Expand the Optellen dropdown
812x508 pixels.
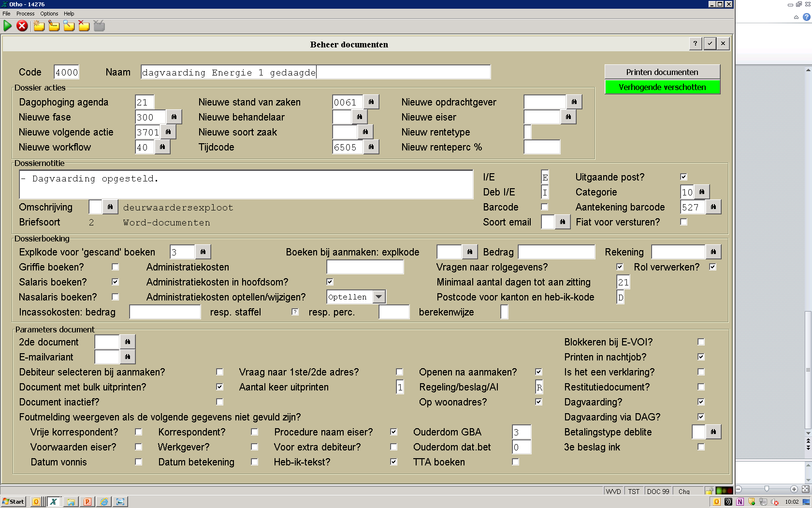(x=379, y=297)
